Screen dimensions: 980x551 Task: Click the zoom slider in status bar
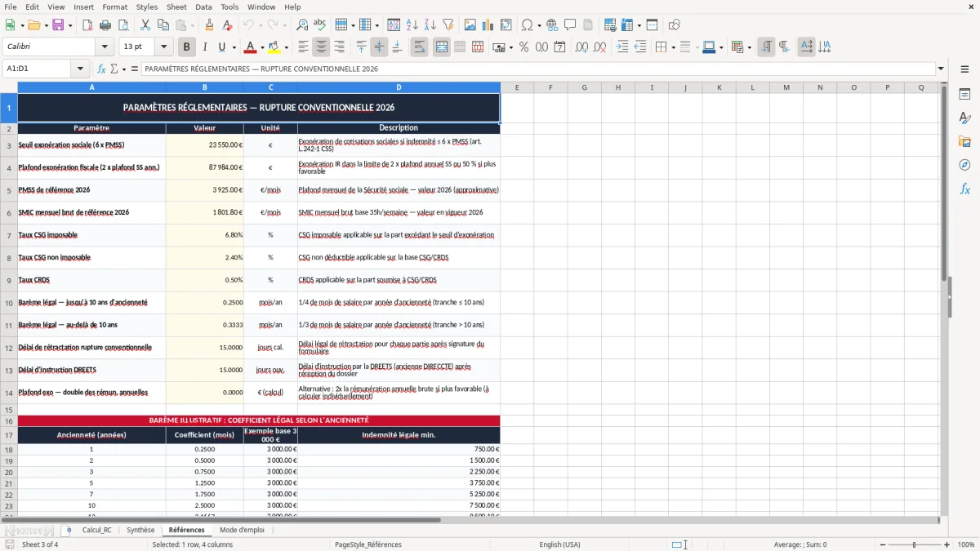[x=913, y=544]
